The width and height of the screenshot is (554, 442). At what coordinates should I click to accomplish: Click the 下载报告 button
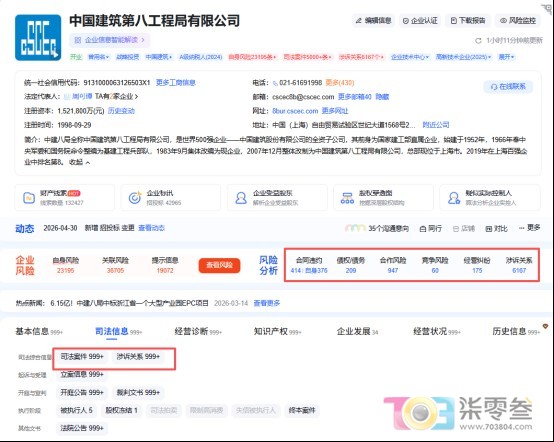click(468, 21)
